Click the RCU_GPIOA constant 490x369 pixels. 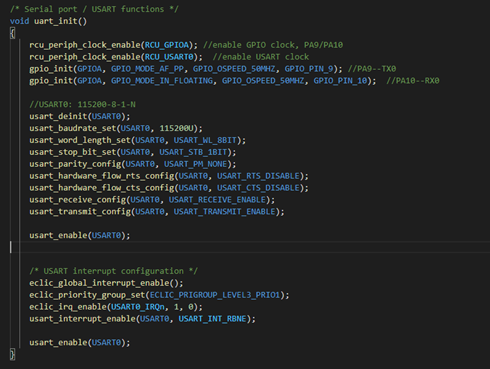[x=167, y=45]
